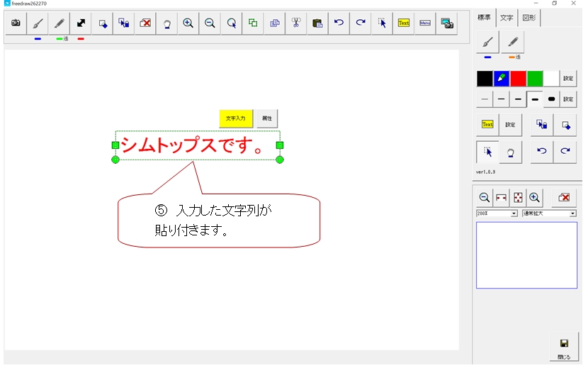Click 設定 button beside the line widths
Screen dimensions: 588x368
[x=568, y=99]
